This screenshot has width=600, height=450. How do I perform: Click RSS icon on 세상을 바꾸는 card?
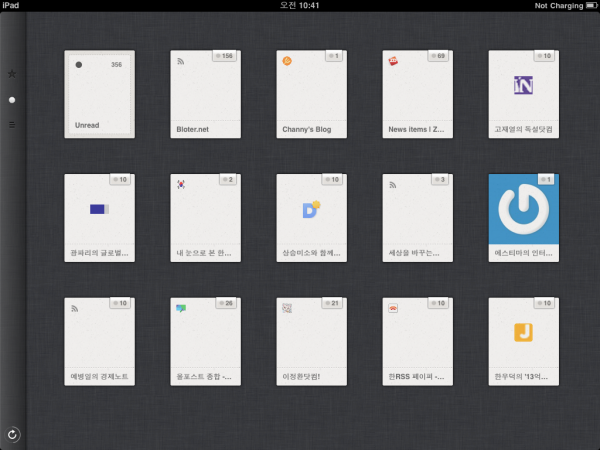click(x=393, y=185)
